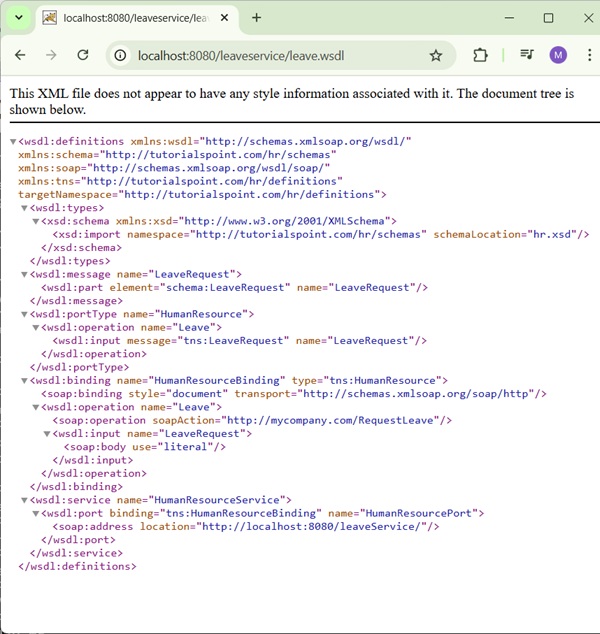Collapse wsdl:input LeaveRequest under binding
The width and height of the screenshot is (600, 634).
pos(47,434)
